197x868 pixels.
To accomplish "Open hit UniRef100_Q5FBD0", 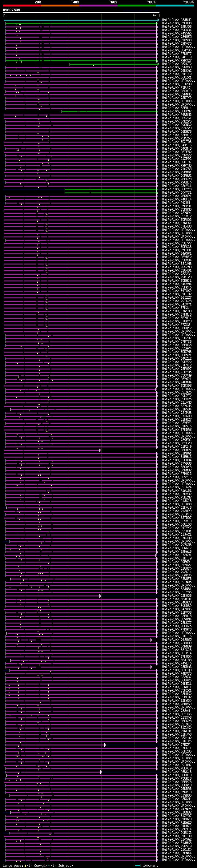I will pos(176,23).
